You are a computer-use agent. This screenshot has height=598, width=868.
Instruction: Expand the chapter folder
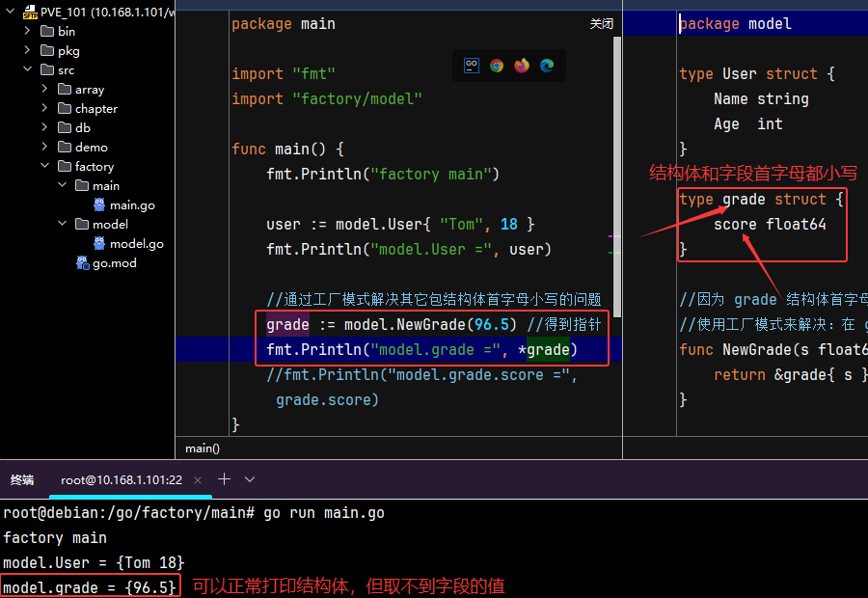[44, 108]
